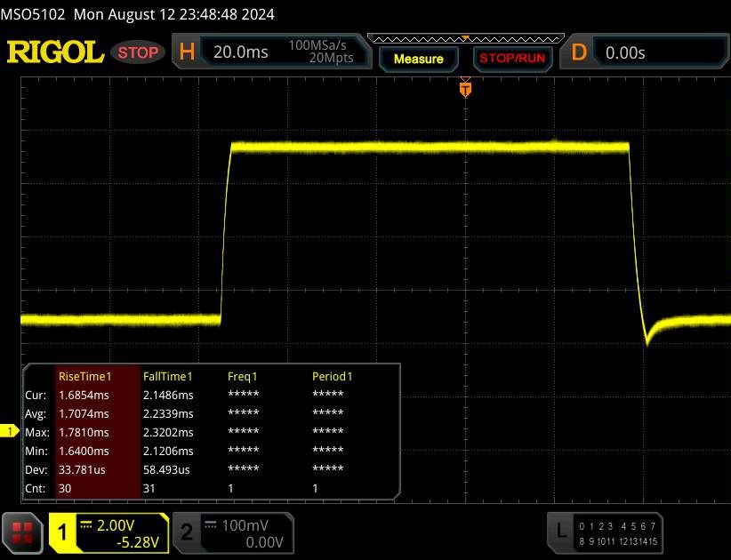Click the STOP run-status badge
Image resolution: width=731 pixels, height=560 pixels.
[138, 52]
